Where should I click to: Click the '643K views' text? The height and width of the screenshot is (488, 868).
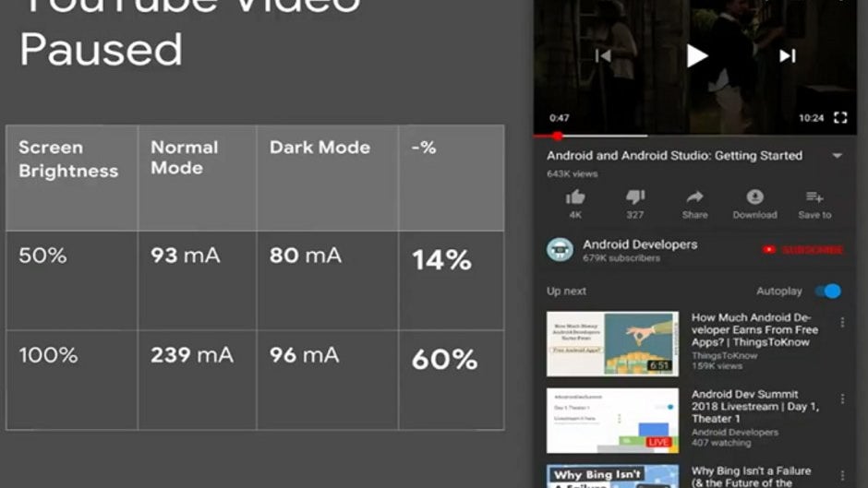[x=572, y=173]
